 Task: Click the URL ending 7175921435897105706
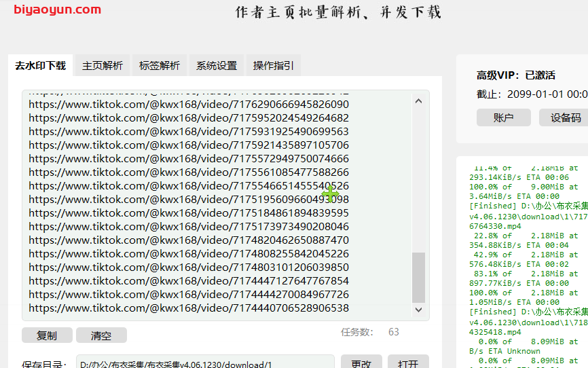tap(189, 145)
